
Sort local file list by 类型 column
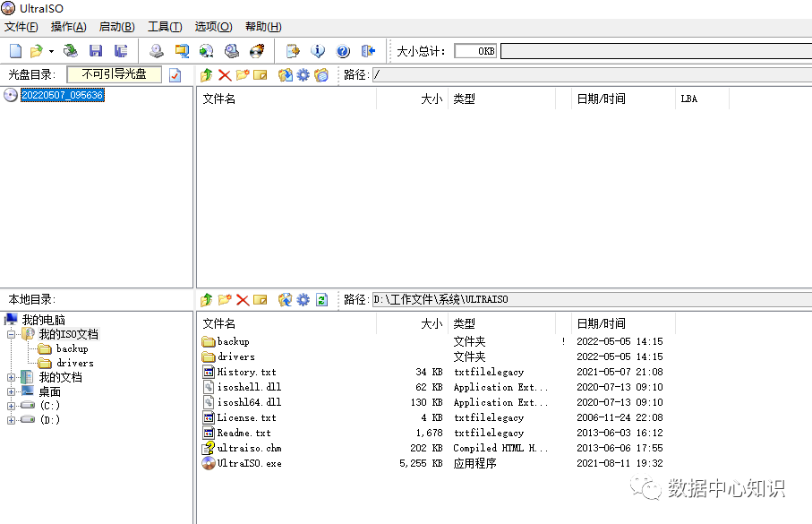coord(501,324)
